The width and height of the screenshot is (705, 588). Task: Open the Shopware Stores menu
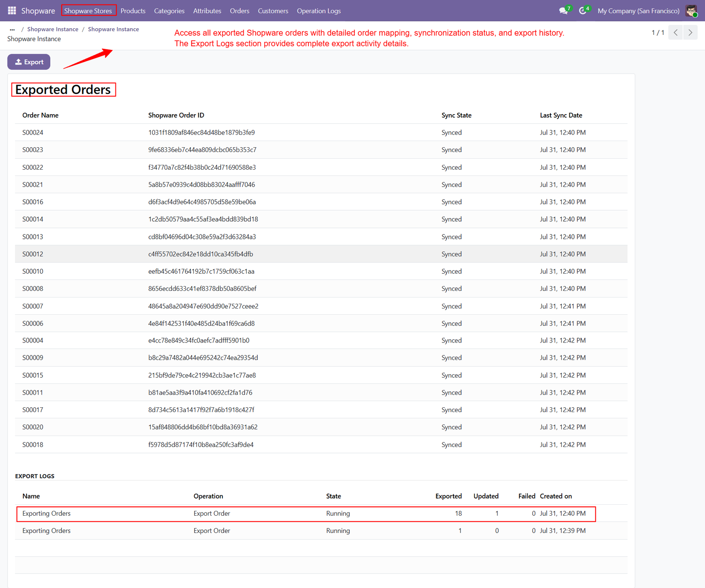(x=88, y=11)
